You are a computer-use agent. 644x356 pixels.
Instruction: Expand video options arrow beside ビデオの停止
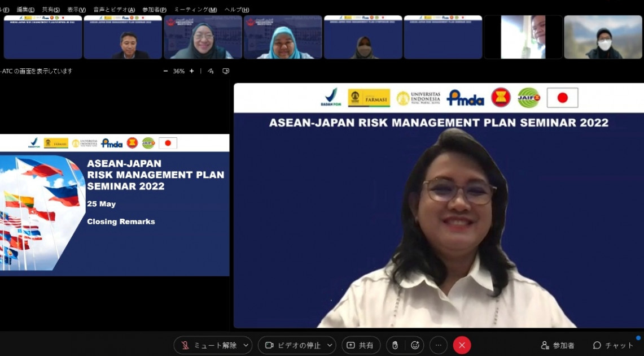coord(329,345)
